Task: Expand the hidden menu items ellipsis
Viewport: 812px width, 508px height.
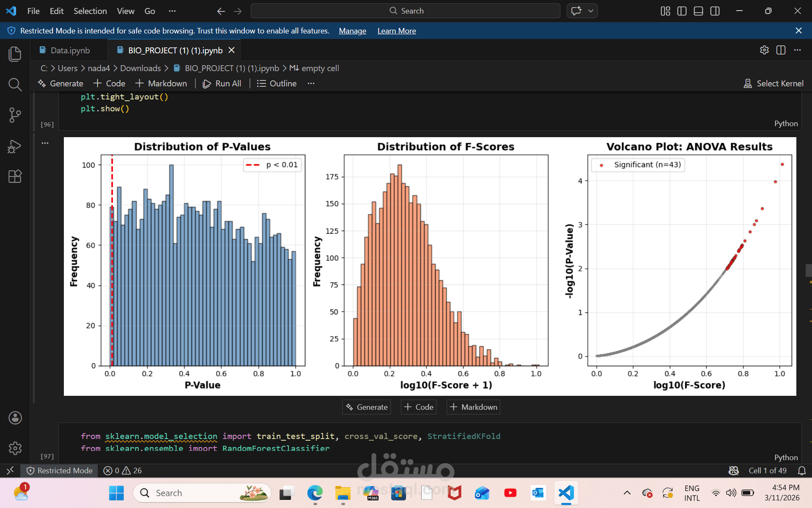Action: [172, 11]
